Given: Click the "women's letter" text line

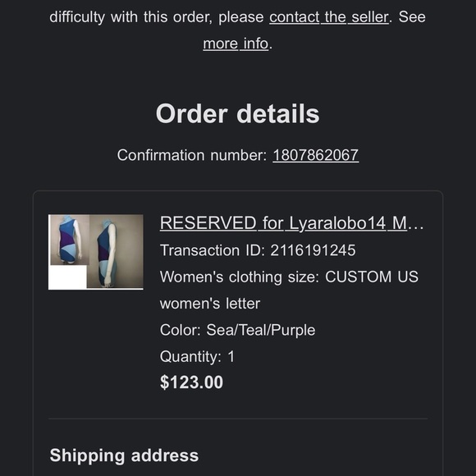Looking at the screenshot, I should coord(210,304).
